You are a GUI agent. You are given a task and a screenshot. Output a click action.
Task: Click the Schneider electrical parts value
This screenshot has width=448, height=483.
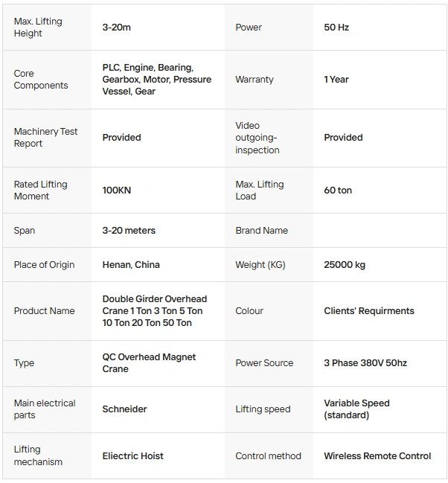pyautogui.click(x=124, y=409)
